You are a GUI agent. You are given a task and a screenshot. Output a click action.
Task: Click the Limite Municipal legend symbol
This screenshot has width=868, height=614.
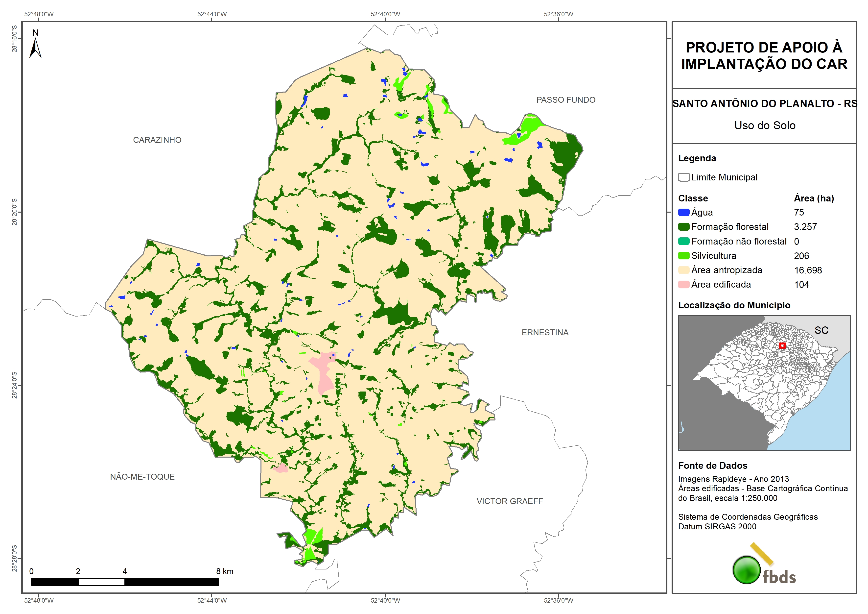tap(683, 177)
